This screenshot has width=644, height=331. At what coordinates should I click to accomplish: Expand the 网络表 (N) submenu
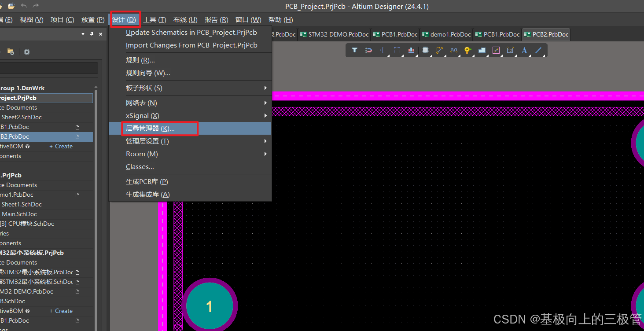point(265,103)
